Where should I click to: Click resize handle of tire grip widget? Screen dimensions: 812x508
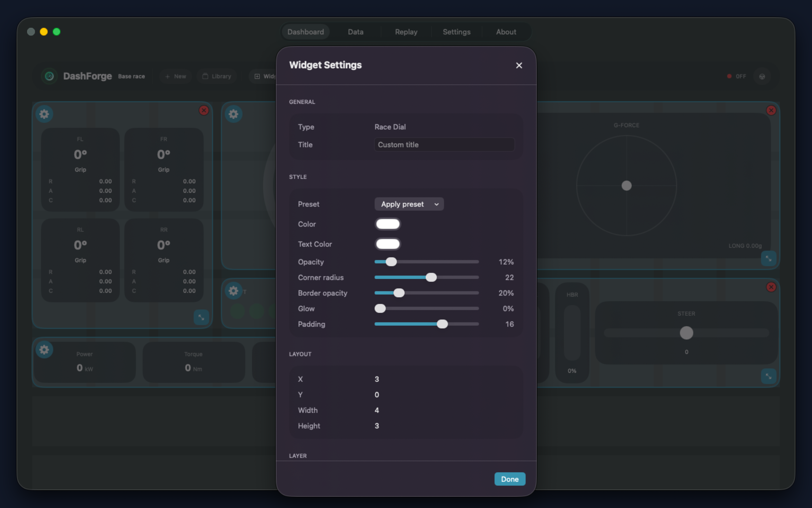pos(201,317)
